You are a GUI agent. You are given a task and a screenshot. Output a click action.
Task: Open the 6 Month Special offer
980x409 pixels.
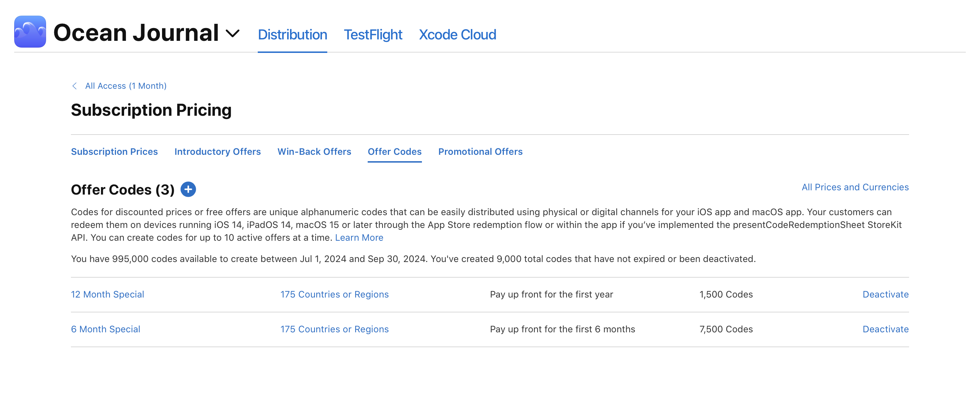tap(105, 328)
